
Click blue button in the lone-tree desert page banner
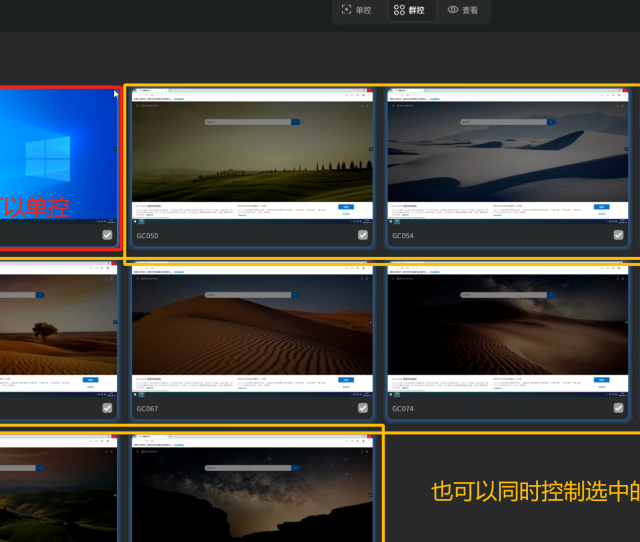pyautogui.click(x=90, y=380)
